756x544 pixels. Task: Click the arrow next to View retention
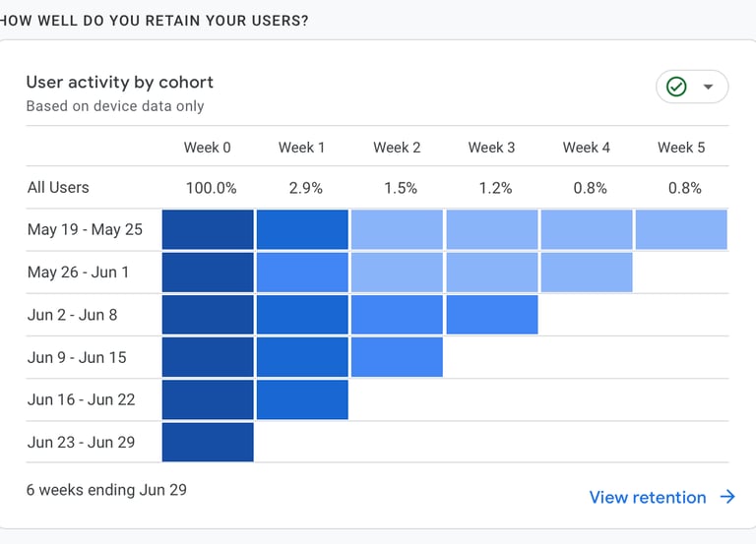727,497
